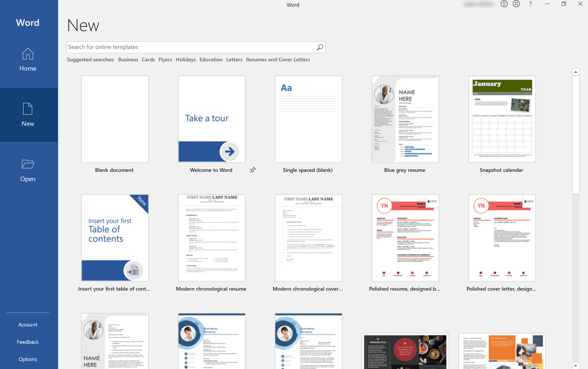This screenshot has height=369, width=588.
Task: Click the Resumes and Cover Letters suggested search
Action: [278, 59]
